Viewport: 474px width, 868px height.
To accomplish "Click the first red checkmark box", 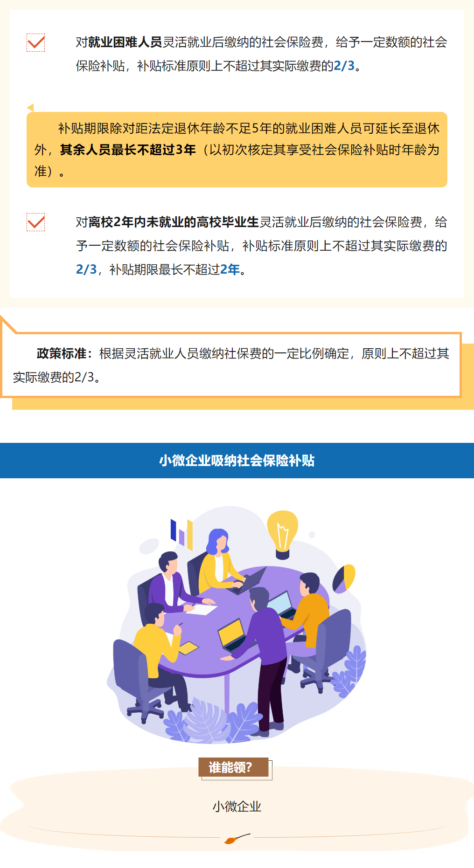I will coord(36,42).
